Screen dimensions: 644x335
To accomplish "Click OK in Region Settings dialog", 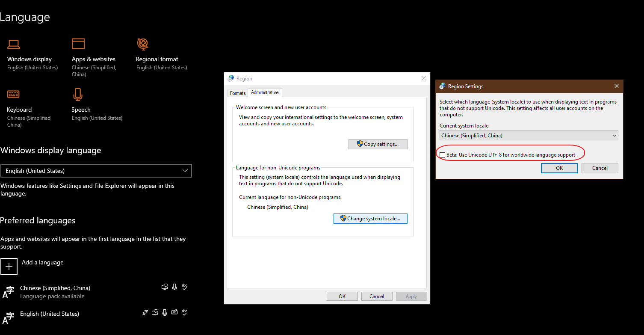I will (x=559, y=168).
